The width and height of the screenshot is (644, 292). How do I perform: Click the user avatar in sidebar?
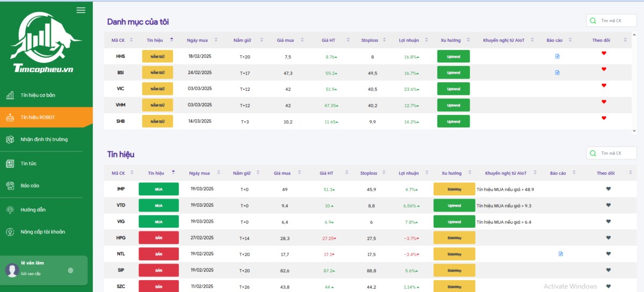tap(12, 271)
